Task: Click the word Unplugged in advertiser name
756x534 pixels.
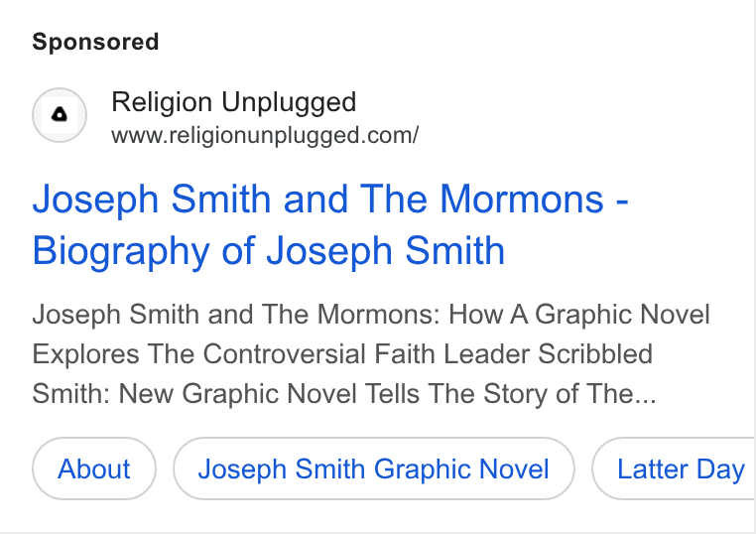Action: point(289,103)
